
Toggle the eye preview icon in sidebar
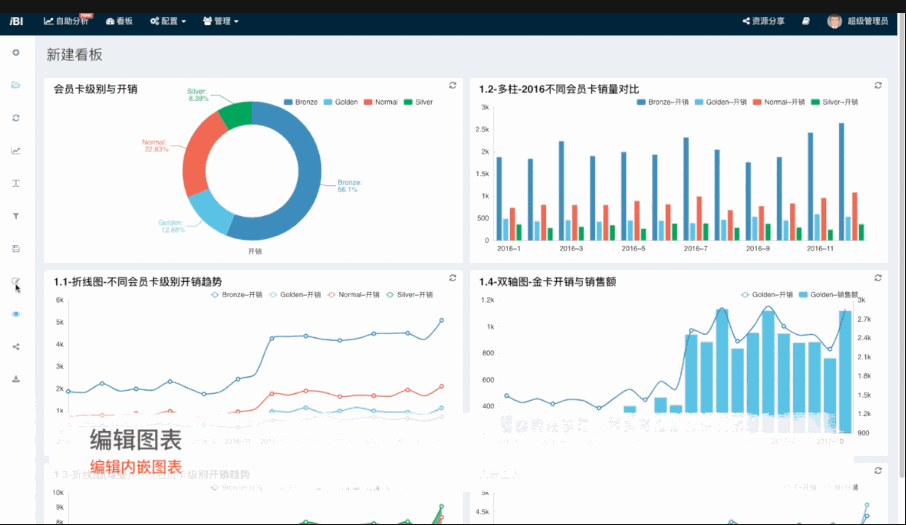click(x=16, y=314)
